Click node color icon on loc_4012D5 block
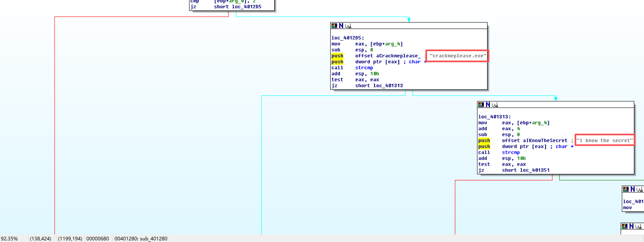The height and width of the screenshot is (242, 644). (334, 26)
